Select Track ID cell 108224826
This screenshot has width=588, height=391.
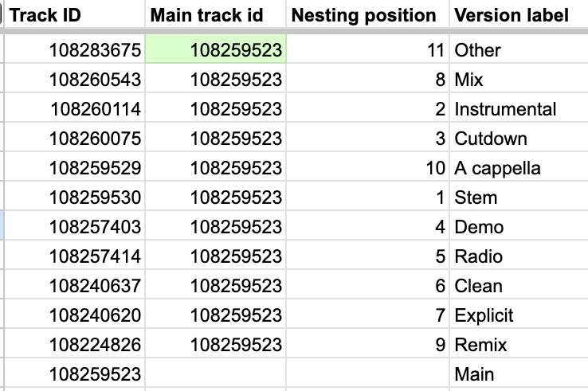click(75, 343)
